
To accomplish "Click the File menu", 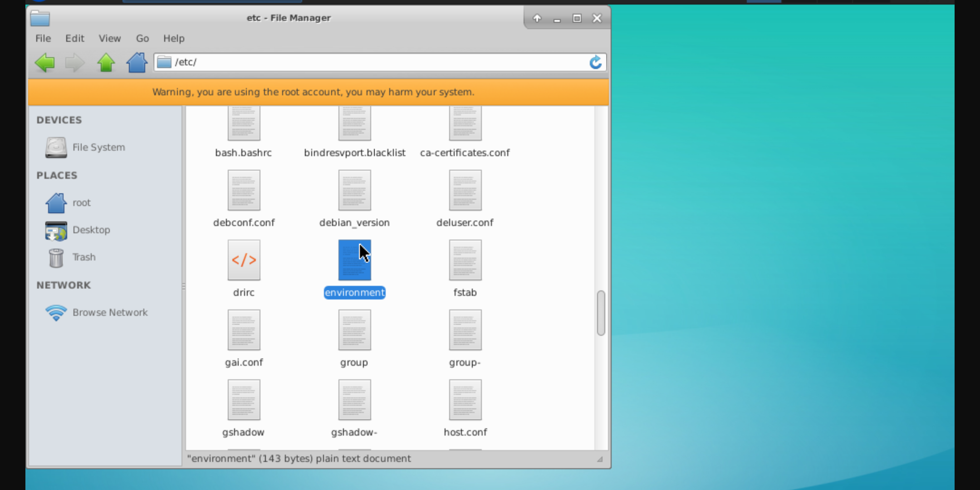I will pyautogui.click(x=43, y=38).
